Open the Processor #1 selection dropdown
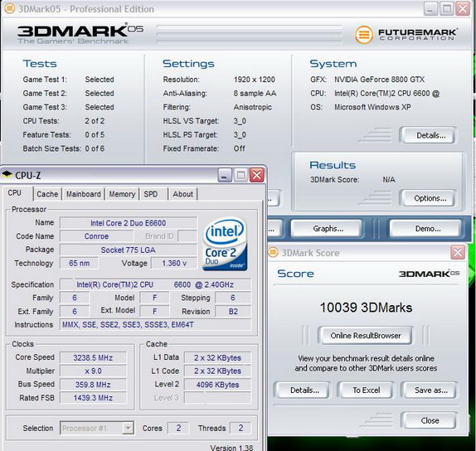This screenshot has height=451, width=476. tap(97, 429)
